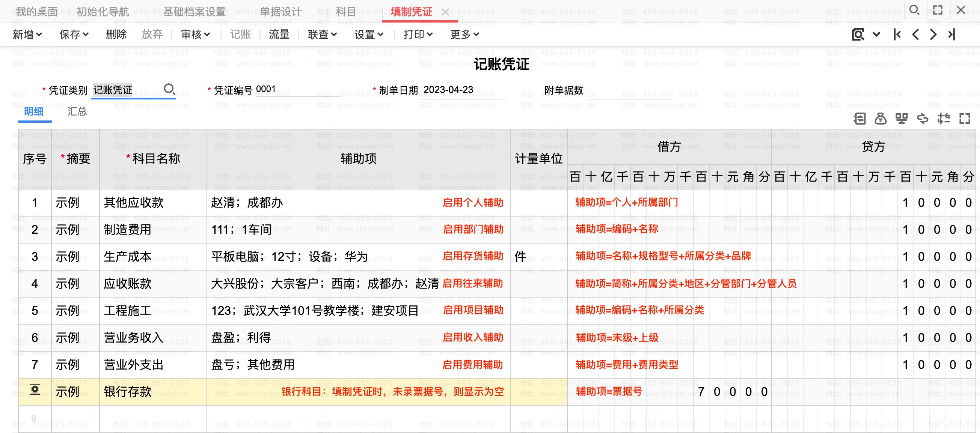Open the 审核 dropdown menu

click(196, 35)
